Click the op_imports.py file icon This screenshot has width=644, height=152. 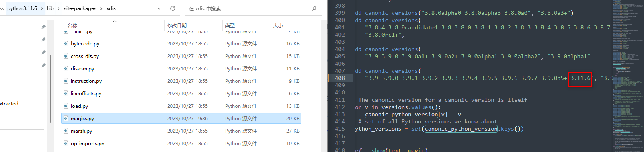pos(66,143)
